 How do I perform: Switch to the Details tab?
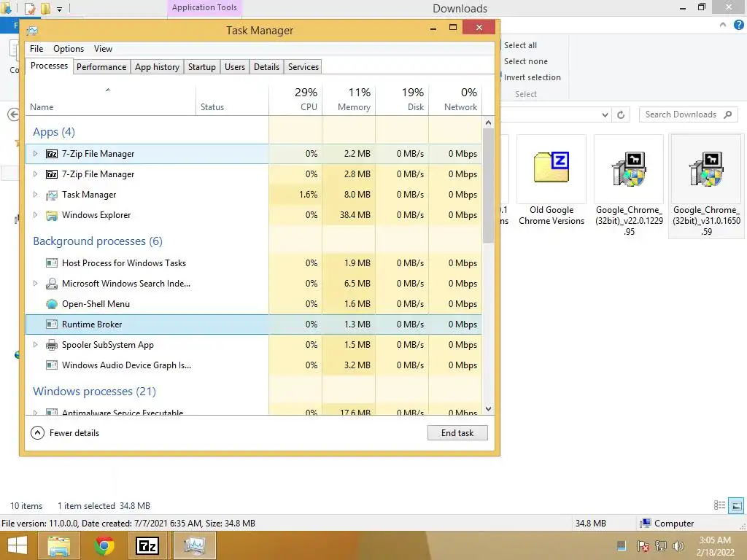(266, 66)
